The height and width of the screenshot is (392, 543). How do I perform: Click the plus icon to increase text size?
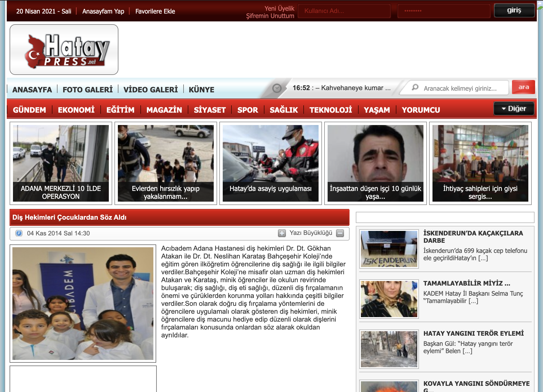tap(282, 233)
